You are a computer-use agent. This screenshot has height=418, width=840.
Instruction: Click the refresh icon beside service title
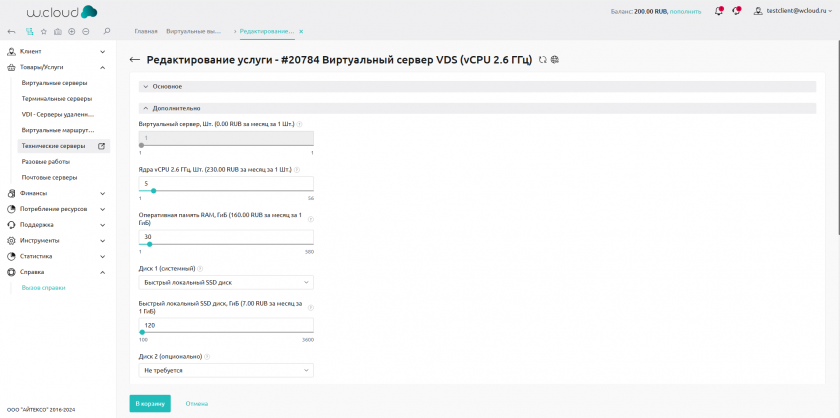pyautogui.click(x=542, y=60)
